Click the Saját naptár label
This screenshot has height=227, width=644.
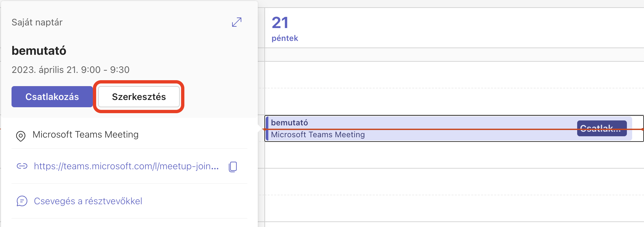37,22
